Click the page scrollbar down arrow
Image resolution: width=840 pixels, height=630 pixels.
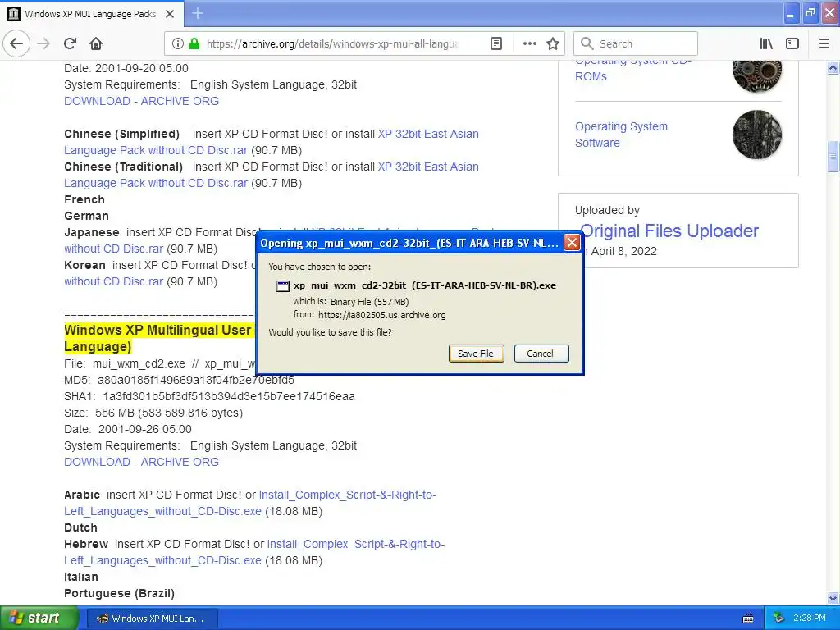[x=833, y=598]
